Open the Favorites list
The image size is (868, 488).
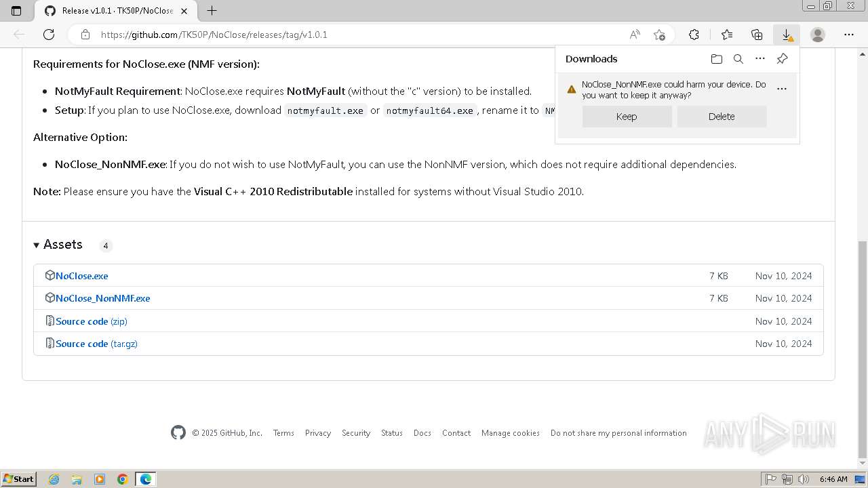click(727, 35)
